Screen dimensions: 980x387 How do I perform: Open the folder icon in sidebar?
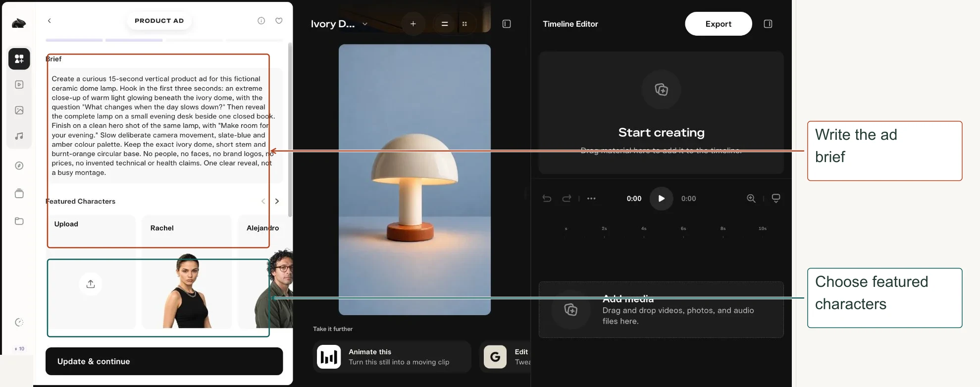point(19,221)
